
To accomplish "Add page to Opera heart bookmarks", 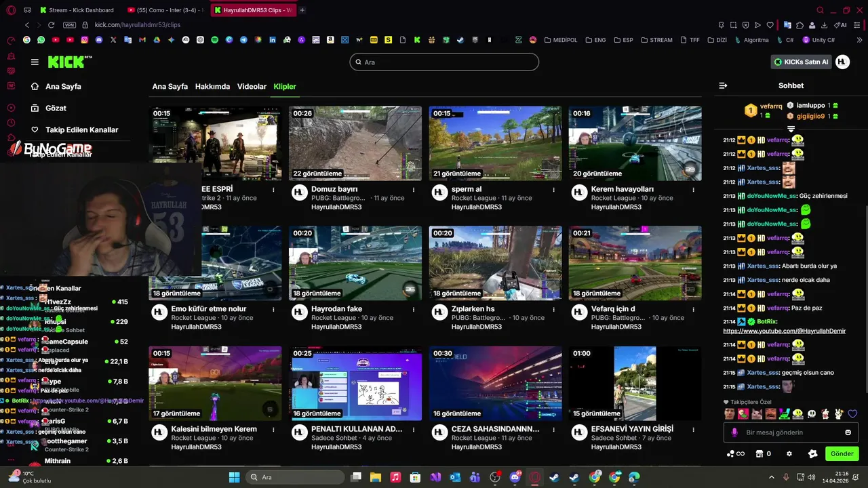I will point(770,25).
